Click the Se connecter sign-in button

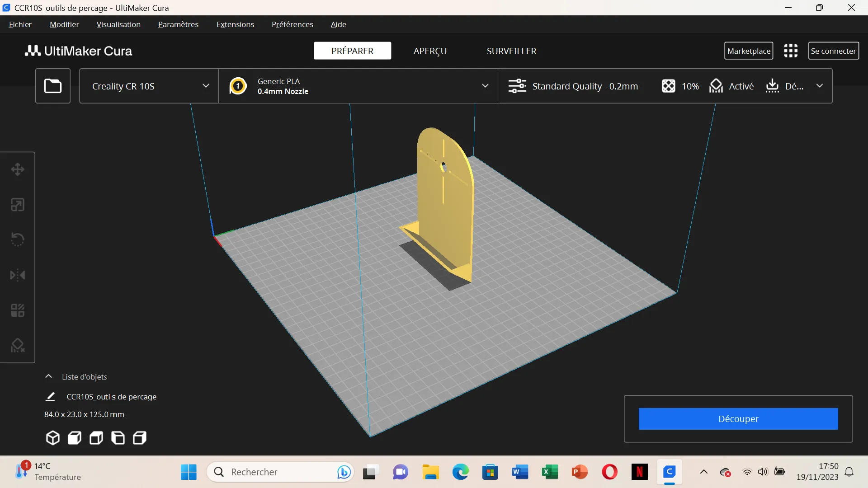[833, 51]
